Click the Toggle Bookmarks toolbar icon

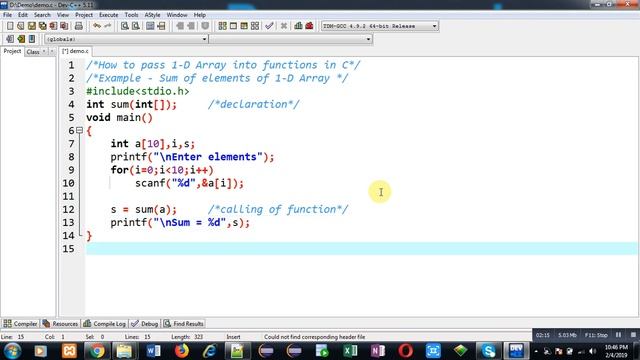pyautogui.click(x=21, y=39)
